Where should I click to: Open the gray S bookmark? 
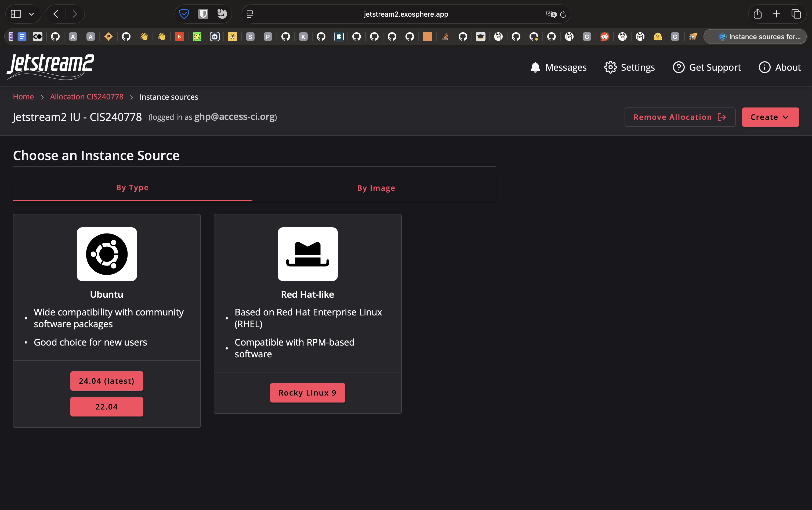[x=250, y=37]
